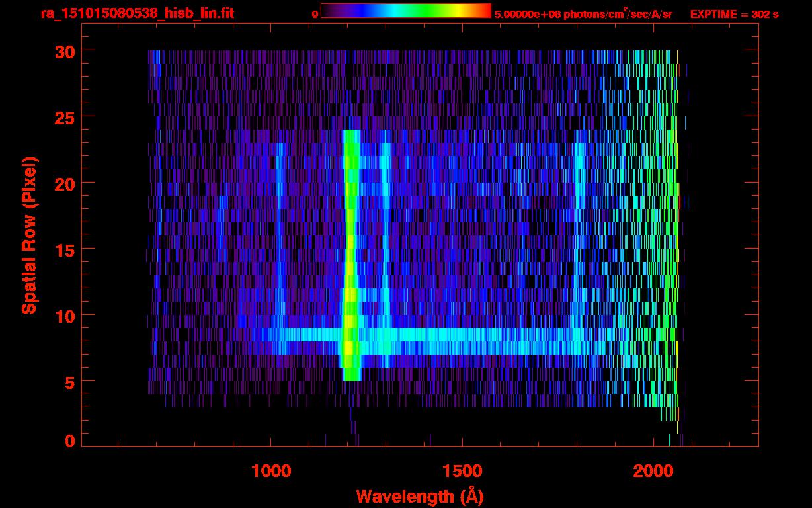Click the ra_151015080538_hisb_lin.fit file title

(137, 13)
